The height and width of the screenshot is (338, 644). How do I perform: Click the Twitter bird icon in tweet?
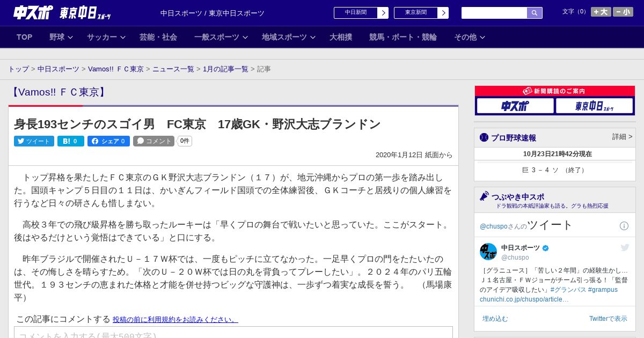pyautogui.click(x=625, y=247)
